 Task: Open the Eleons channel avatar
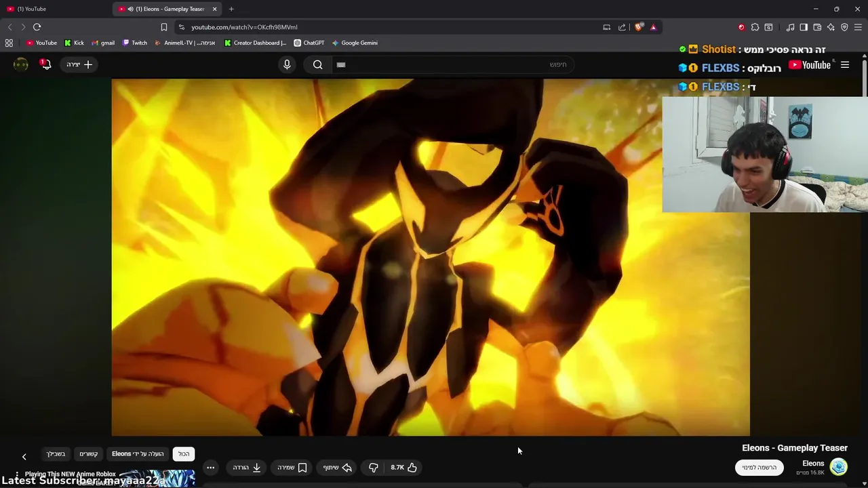pyautogui.click(x=839, y=467)
